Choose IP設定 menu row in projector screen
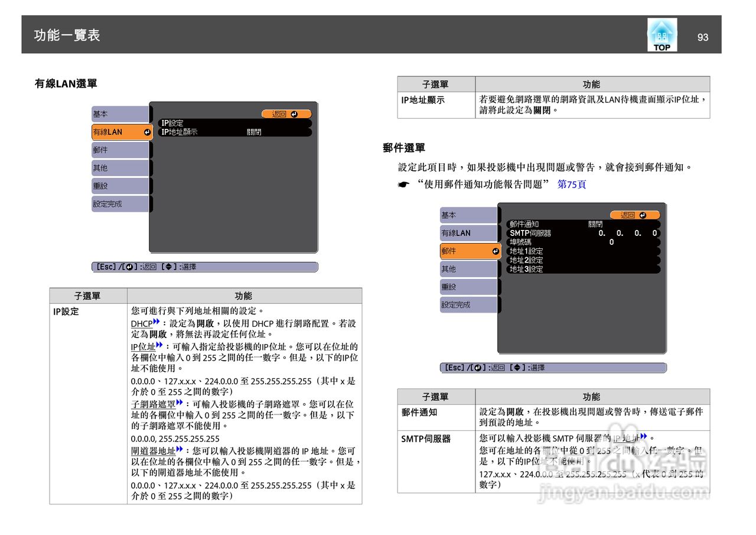 [x=235, y=123]
